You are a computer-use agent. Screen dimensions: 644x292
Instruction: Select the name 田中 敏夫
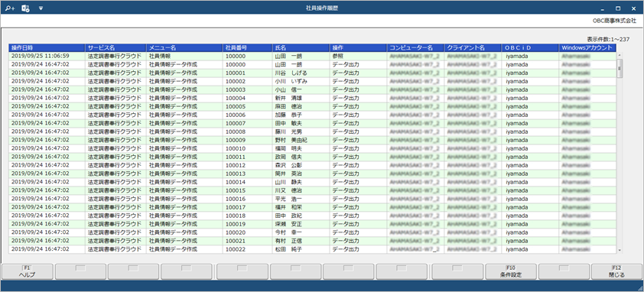pos(288,123)
